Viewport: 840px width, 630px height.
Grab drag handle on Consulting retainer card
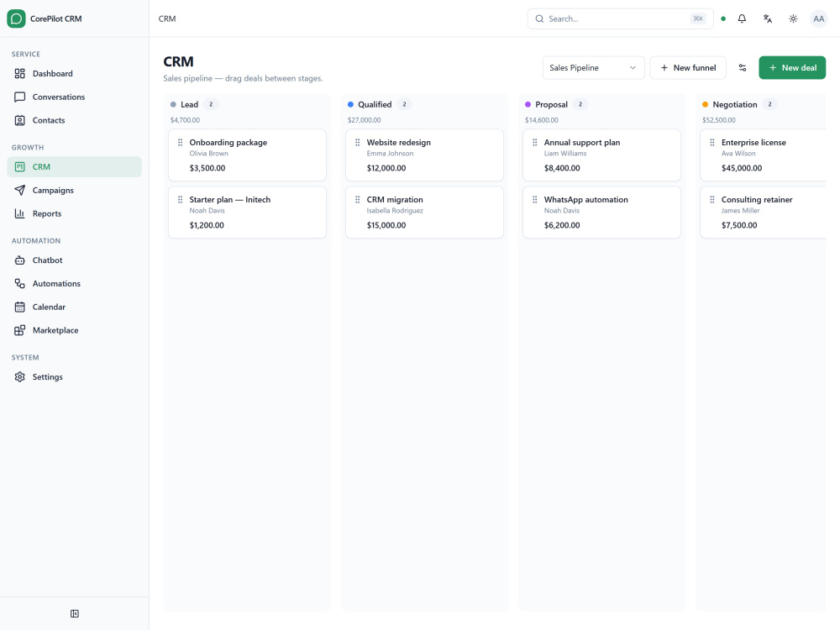click(x=712, y=199)
